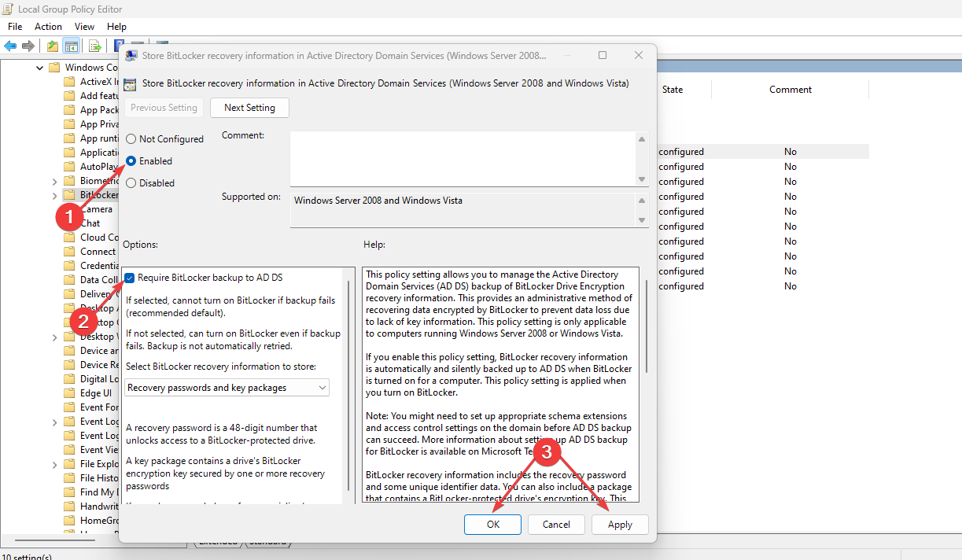This screenshot has height=560, width=962.
Task: Select the Add features folder icon
Action: pyautogui.click(x=70, y=96)
